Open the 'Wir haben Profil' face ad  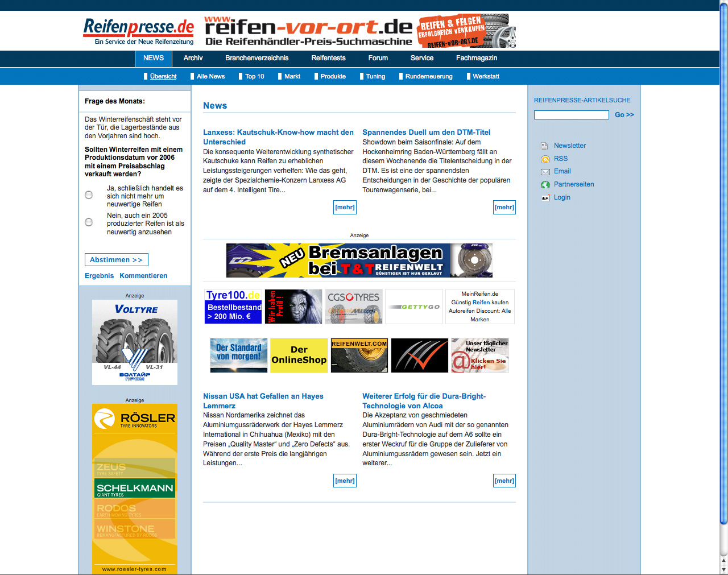click(x=293, y=307)
